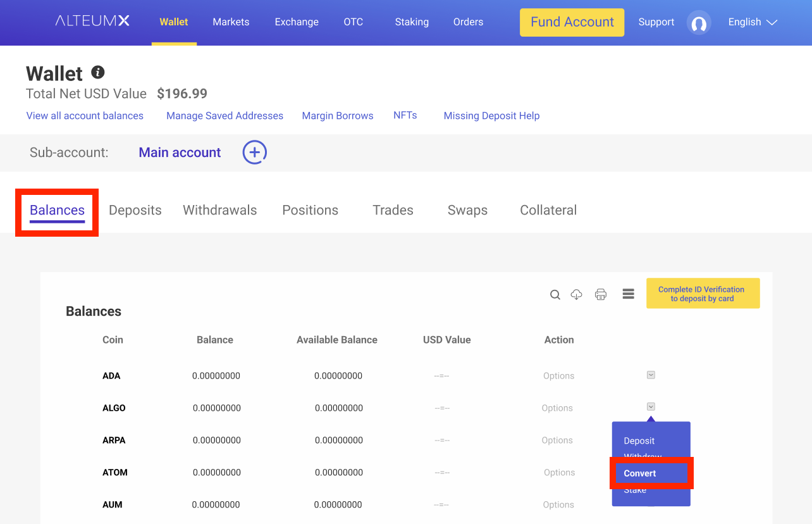Click the Support link
Screen dimensions: 812x524
tap(656, 22)
